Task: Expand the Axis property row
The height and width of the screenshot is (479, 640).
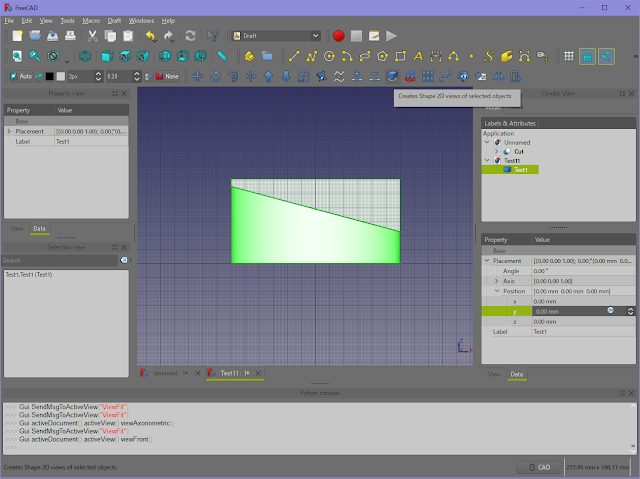Action: pyautogui.click(x=497, y=281)
